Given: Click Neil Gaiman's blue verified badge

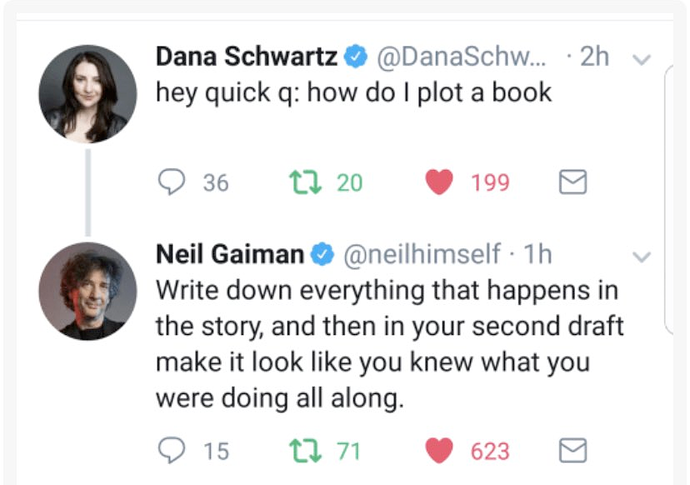Looking at the screenshot, I should tap(322, 256).
